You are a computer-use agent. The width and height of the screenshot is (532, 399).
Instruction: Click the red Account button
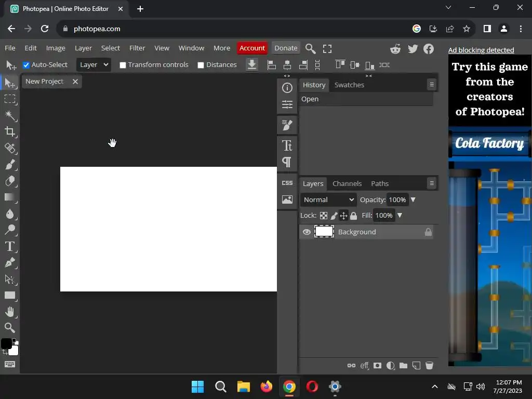point(252,48)
